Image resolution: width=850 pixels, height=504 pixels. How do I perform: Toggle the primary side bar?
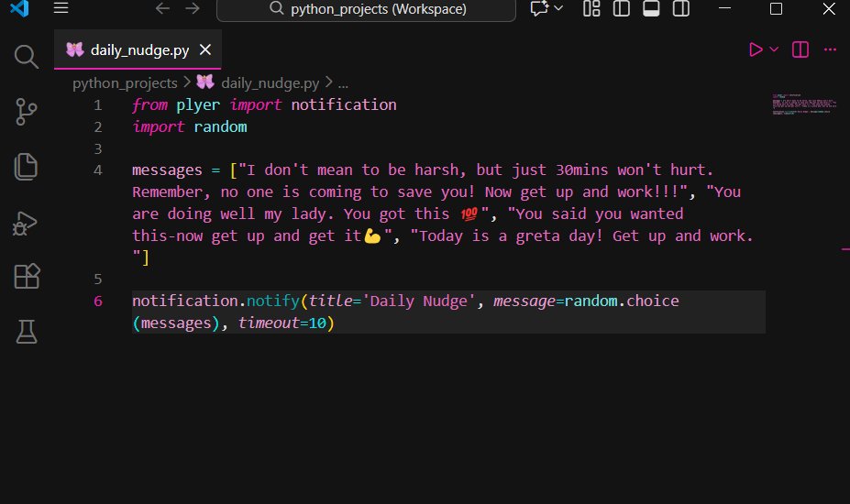click(x=622, y=8)
